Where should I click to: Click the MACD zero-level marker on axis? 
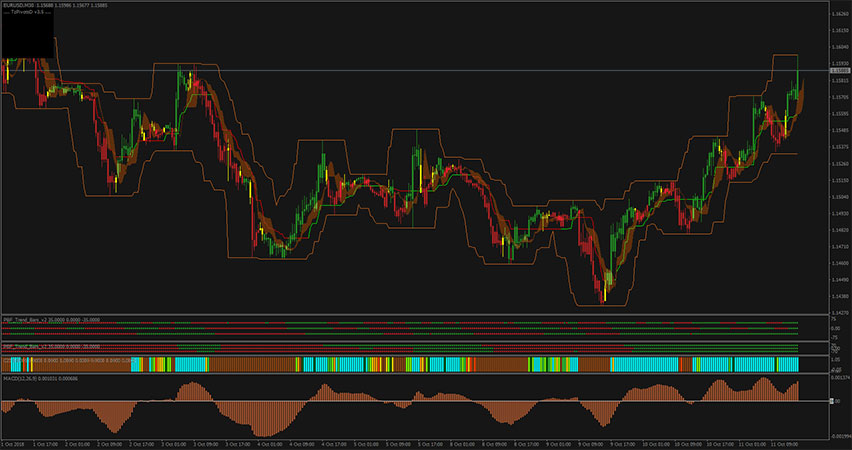click(831, 401)
